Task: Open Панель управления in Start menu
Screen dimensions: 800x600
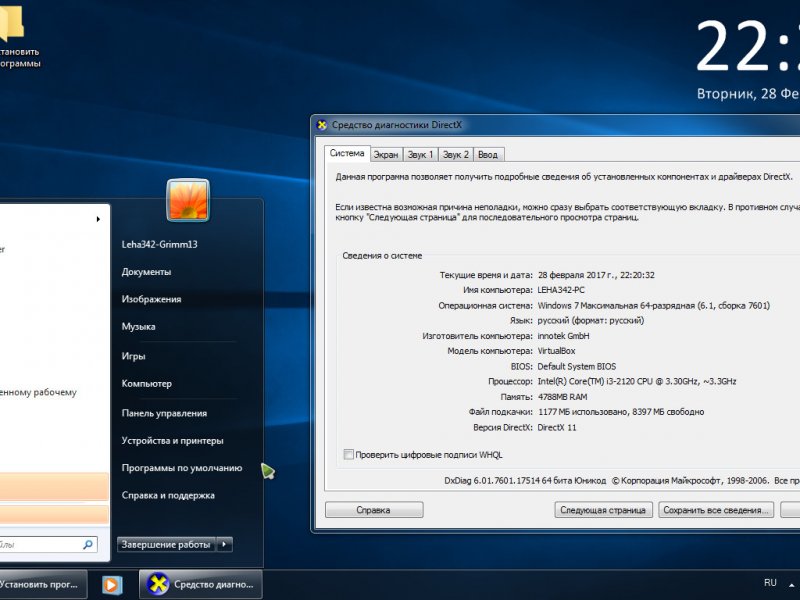Action: [164, 413]
